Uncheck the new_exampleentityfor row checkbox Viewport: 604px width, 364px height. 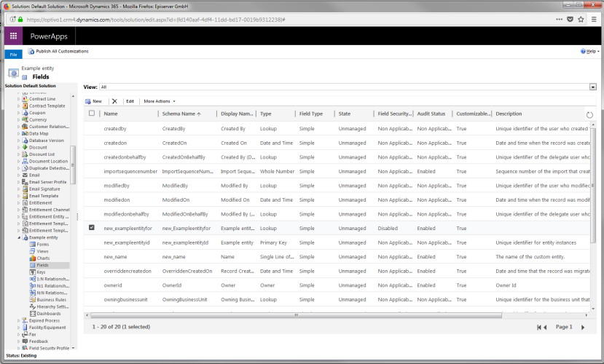pos(91,228)
